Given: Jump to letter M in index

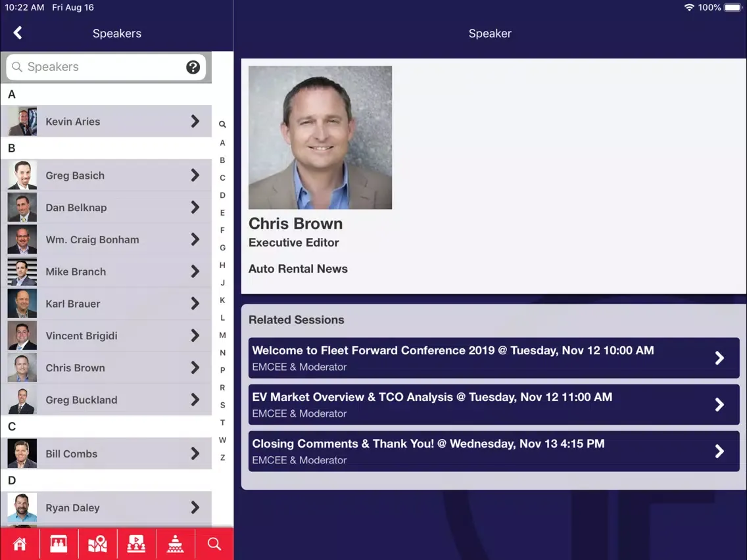Looking at the screenshot, I should click(222, 335).
